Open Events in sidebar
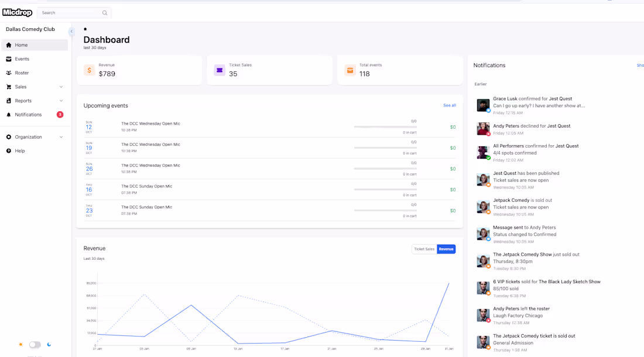 pyautogui.click(x=35, y=59)
